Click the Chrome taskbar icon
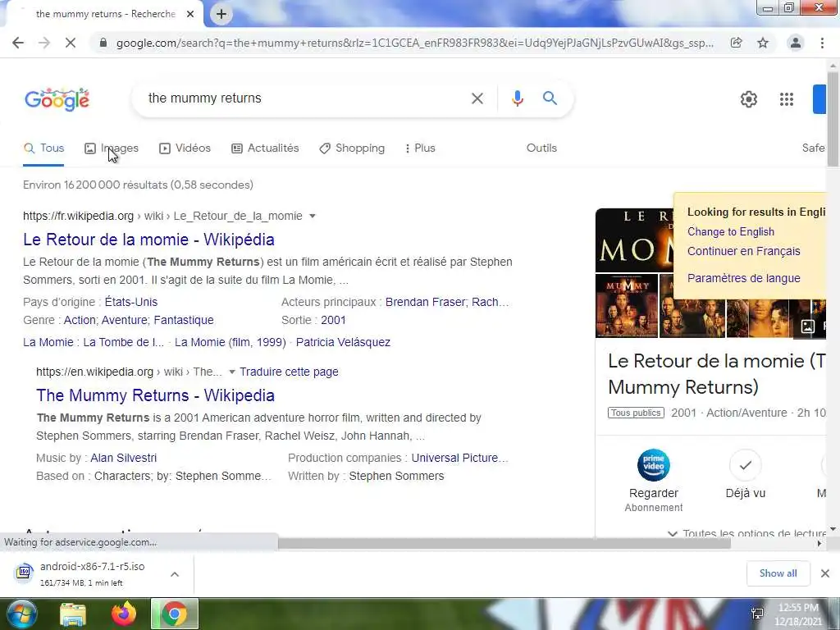Image resolution: width=840 pixels, height=630 pixels. click(x=175, y=614)
